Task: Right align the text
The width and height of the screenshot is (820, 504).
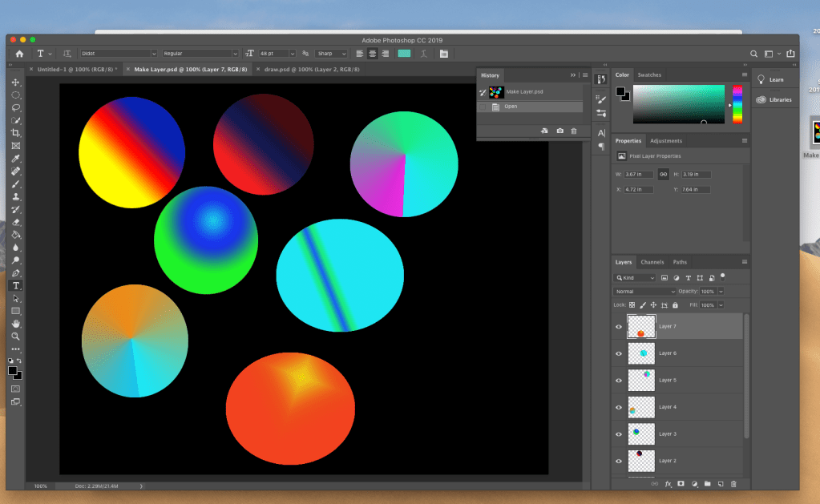Action: 386,54
